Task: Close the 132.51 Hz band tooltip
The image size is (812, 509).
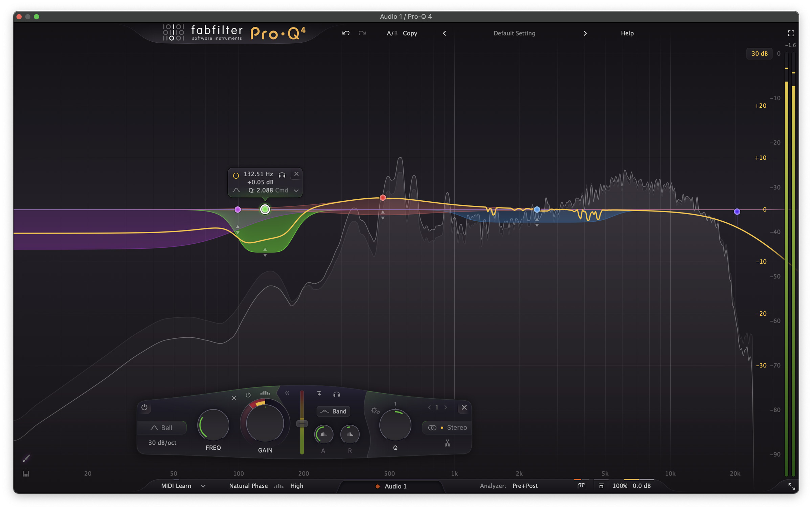Action: coord(296,174)
